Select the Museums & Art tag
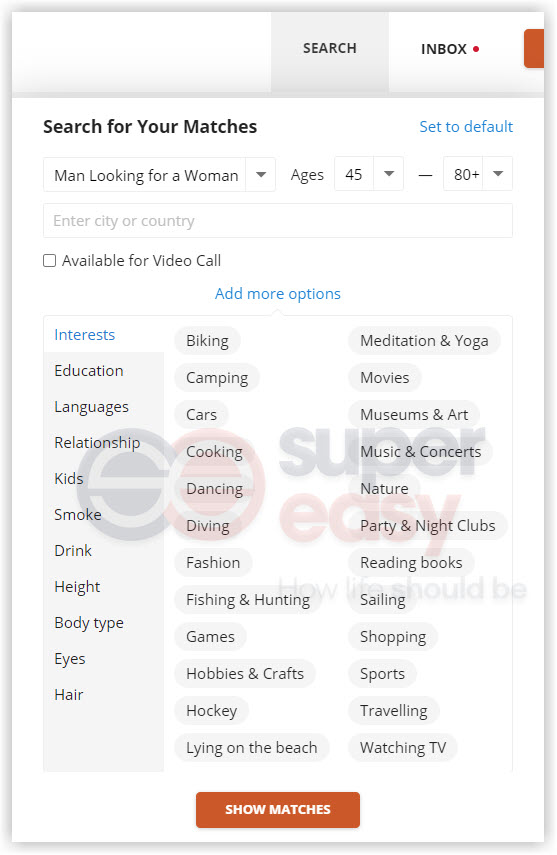The width and height of the screenshot is (557, 855). 414,415
